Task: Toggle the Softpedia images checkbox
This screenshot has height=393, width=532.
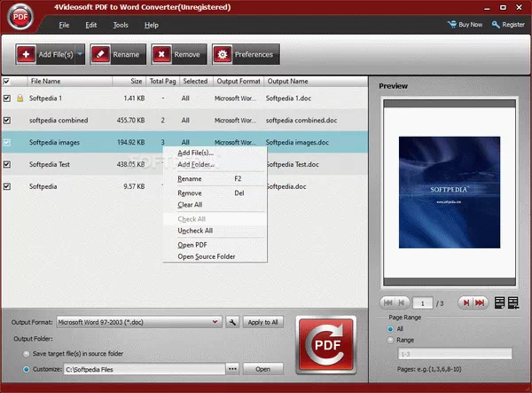Action: tap(7, 143)
